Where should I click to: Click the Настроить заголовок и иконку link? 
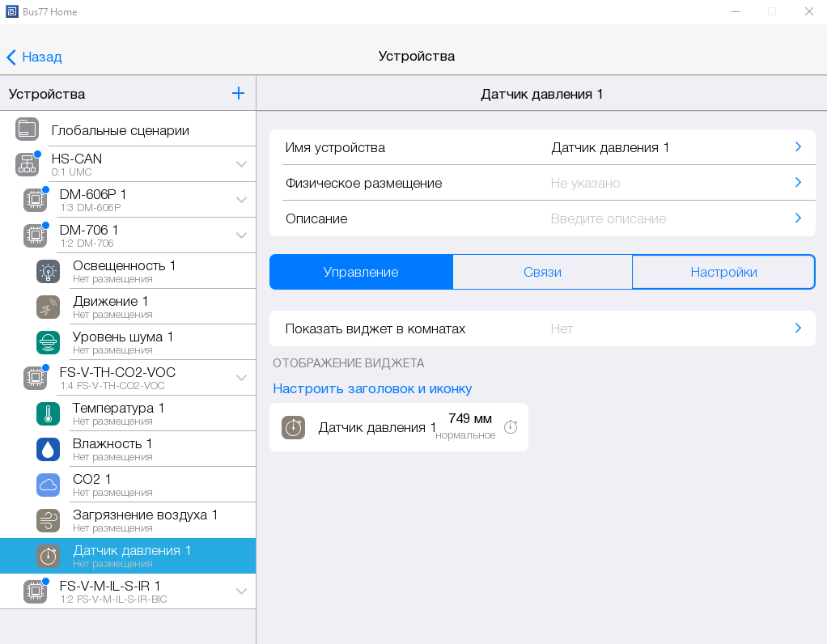[372, 388]
